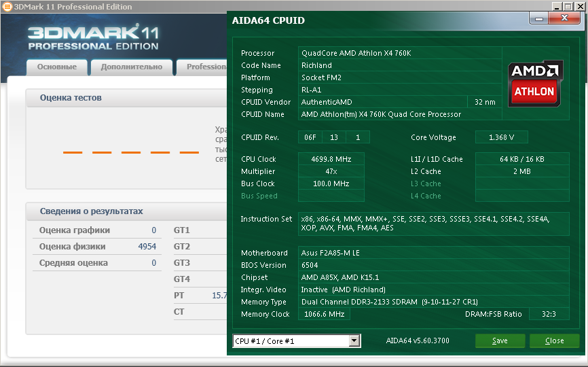Click the 32 nm process field
This screenshot has width=588, height=367.
click(x=485, y=102)
